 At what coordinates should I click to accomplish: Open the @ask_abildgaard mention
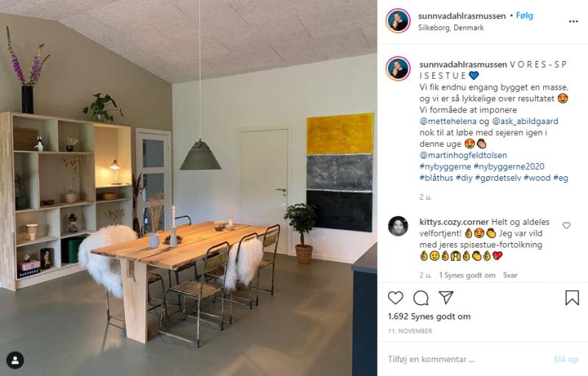point(525,121)
